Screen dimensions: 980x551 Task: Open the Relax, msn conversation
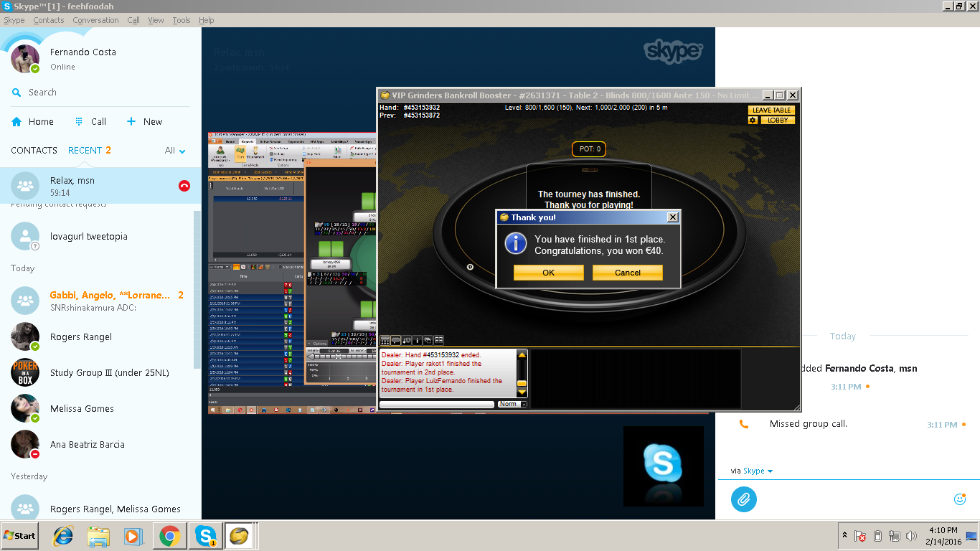click(x=100, y=186)
